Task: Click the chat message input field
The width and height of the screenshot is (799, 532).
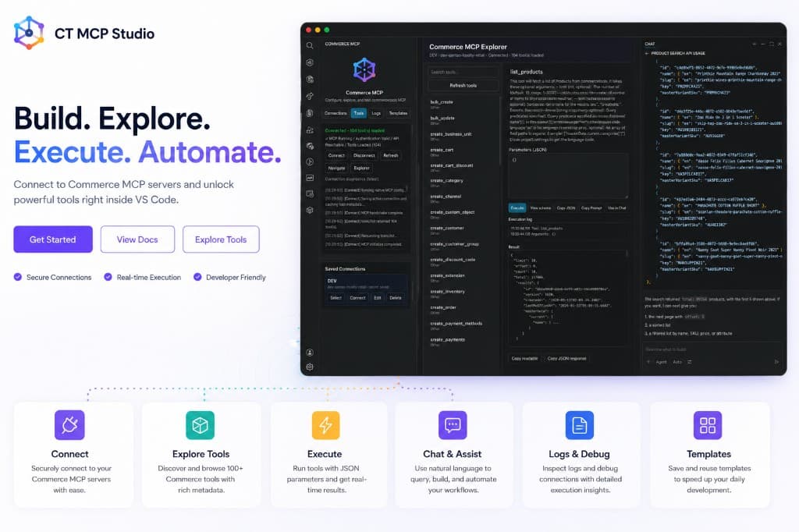Action: [x=712, y=349]
